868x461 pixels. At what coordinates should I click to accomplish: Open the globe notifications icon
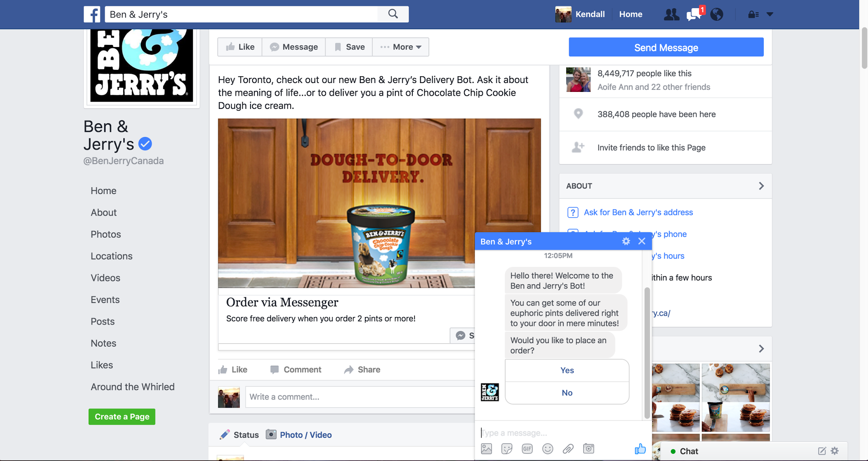coord(717,14)
